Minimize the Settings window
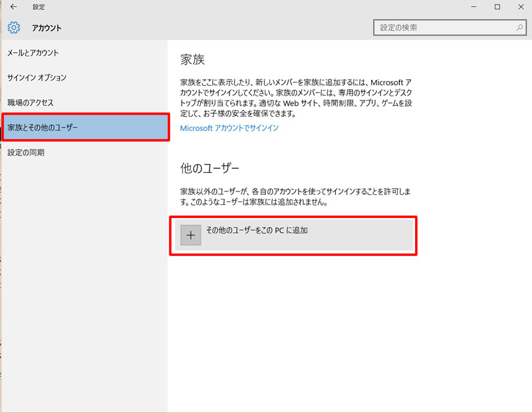 coord(473,7)
